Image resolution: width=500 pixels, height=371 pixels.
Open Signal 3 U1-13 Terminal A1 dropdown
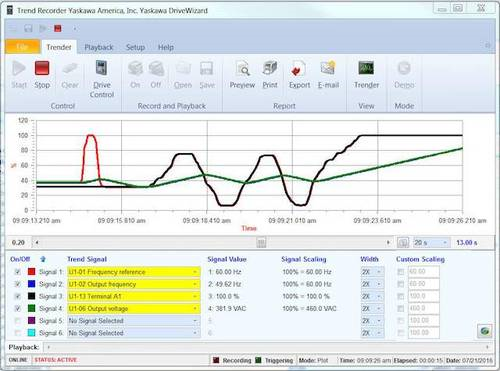[134, 296]
